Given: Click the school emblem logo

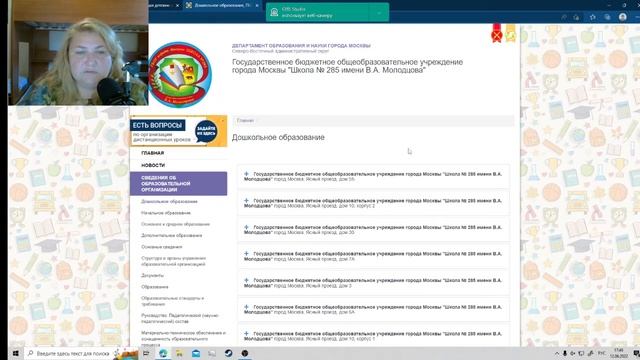Looking at the screenshot, I should 180,74.
